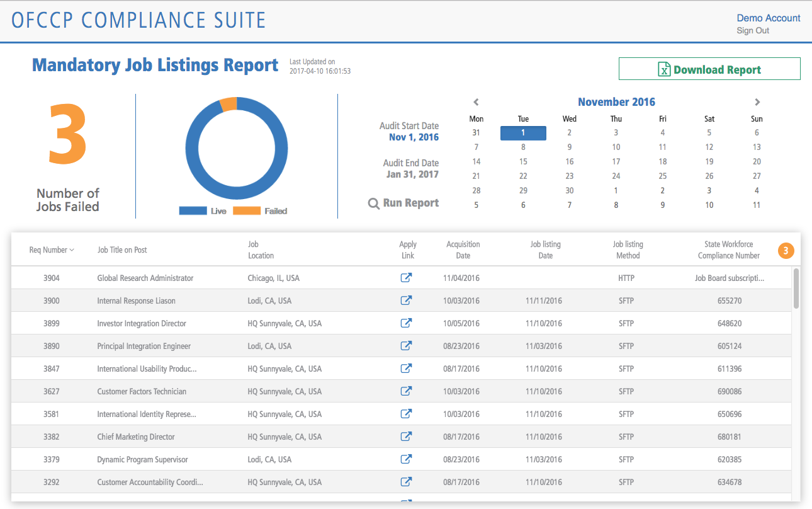The width and height of the screenshot is (812, 509).
Task: Run Report with magnifier button
Action: (x=404, y=203)
